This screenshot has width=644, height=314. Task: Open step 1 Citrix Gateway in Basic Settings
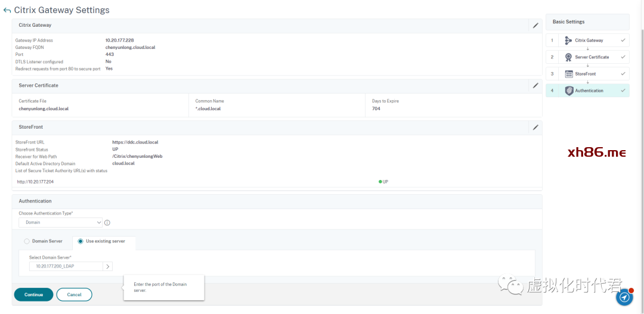point(587,41)
